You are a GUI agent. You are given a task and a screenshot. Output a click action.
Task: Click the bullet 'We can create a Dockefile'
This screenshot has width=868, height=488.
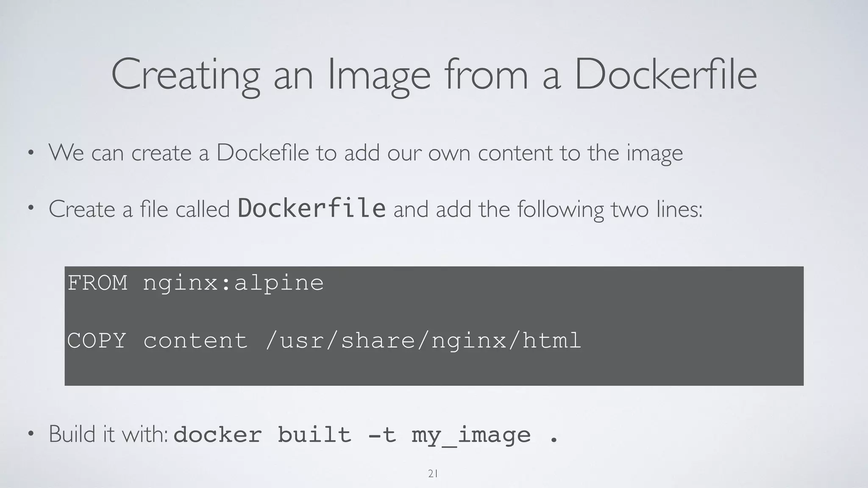(x=365, y=153)
